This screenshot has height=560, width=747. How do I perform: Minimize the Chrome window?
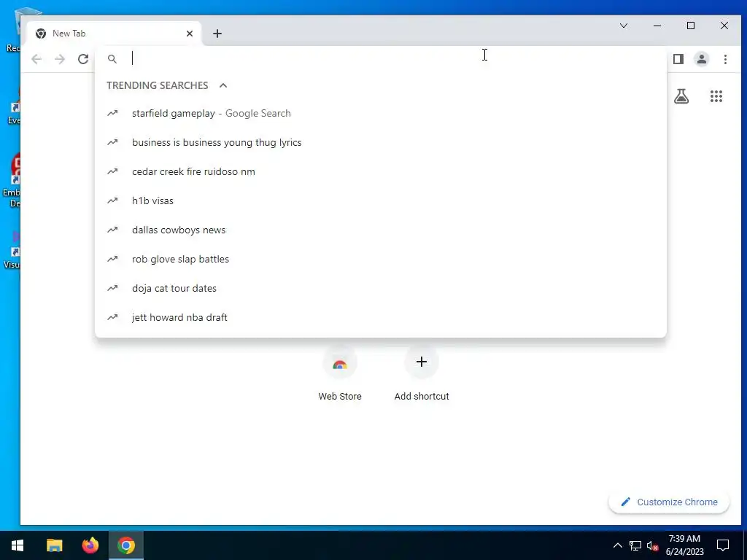657,26
